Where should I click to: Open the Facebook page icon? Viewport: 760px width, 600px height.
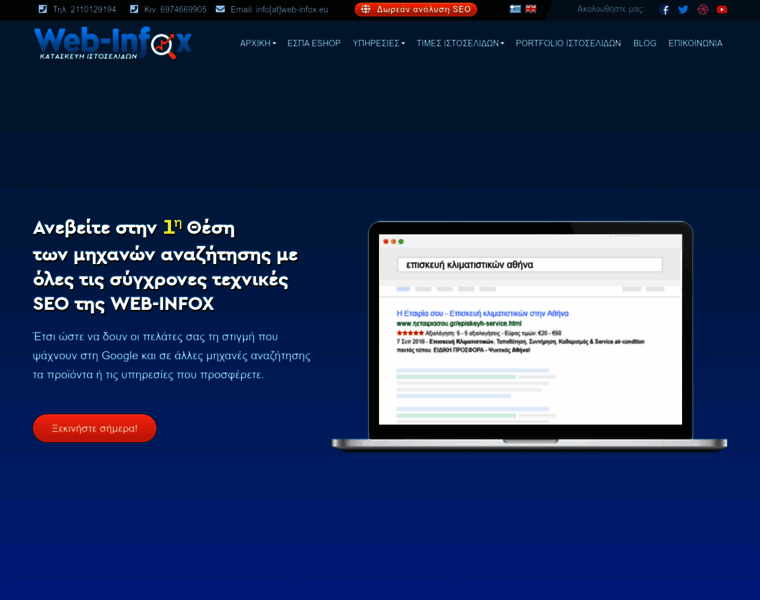click(665, 10)
